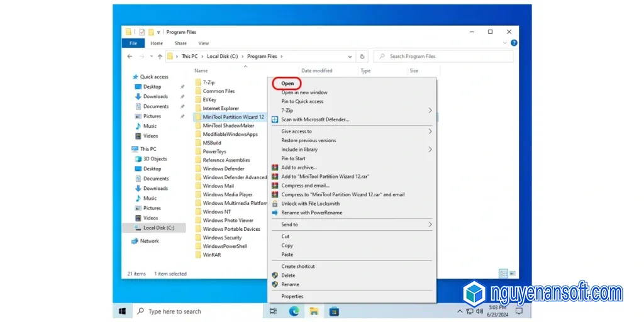Sort by Name column header
This screenshot has width=644, height=322.
coord(201,70)
